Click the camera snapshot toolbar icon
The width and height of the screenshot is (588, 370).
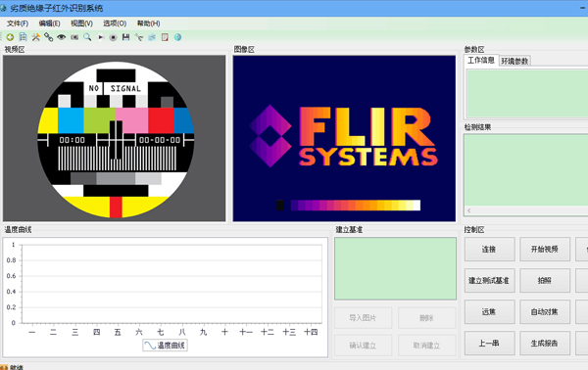click(74, 37)
